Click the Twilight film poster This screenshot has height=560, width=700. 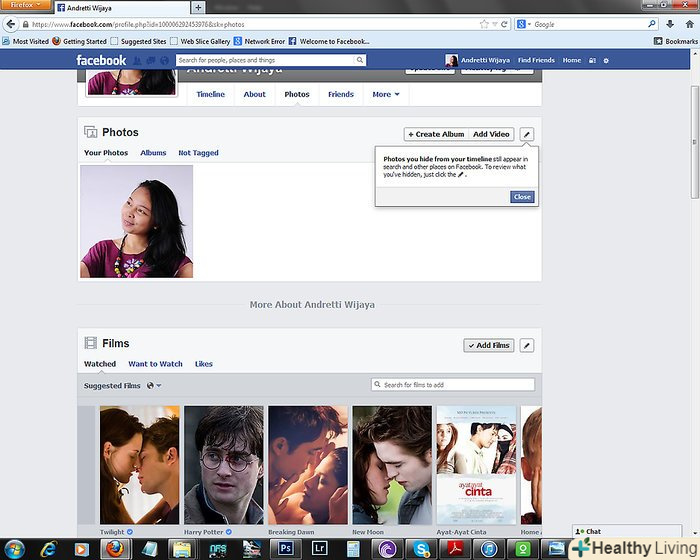pos(139,465)
